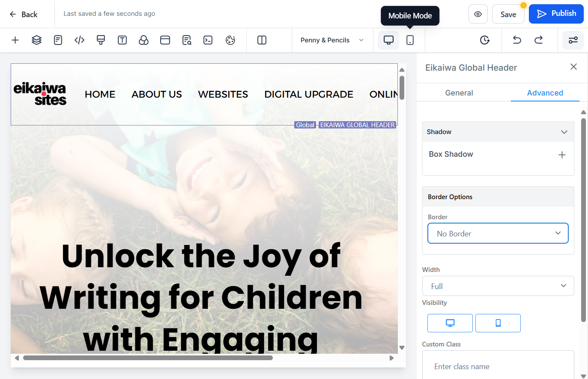Screen dimensions: 588x379
Task: Select the Advanced tab
Action: pos(545,93)
